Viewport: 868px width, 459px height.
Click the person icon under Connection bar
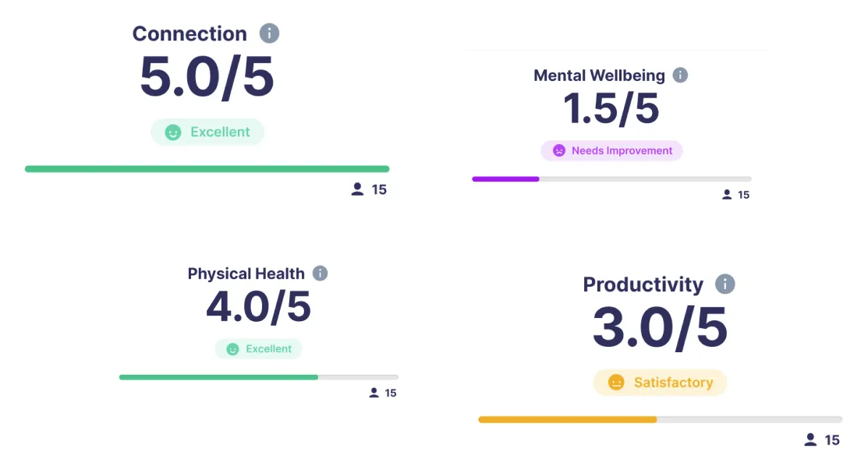coord(358,189)
